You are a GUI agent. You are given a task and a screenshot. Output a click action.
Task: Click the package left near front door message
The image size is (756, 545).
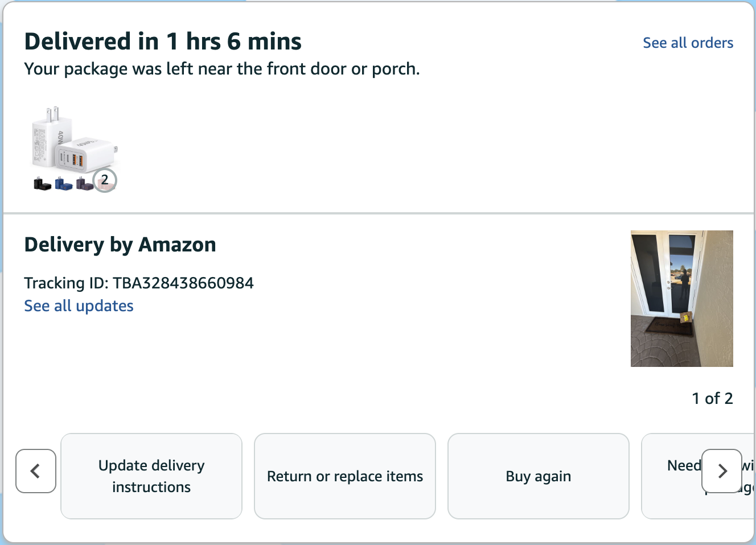222,69
